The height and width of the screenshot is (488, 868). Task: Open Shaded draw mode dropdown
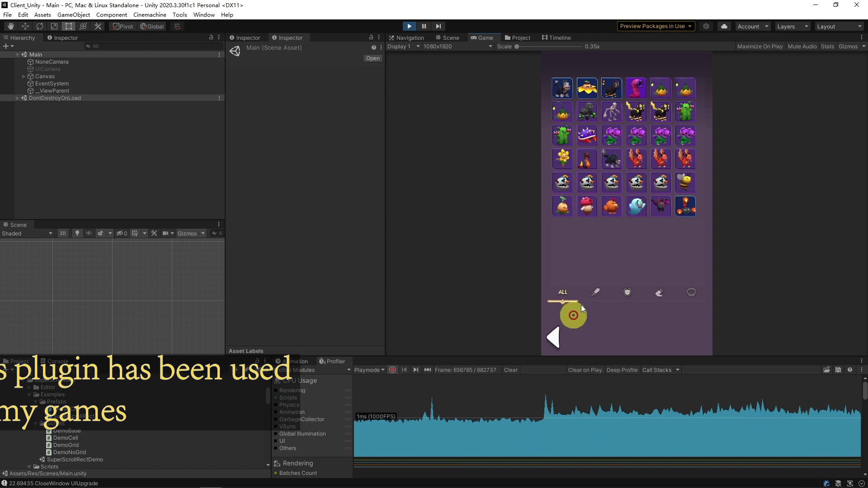click(27, 234)
